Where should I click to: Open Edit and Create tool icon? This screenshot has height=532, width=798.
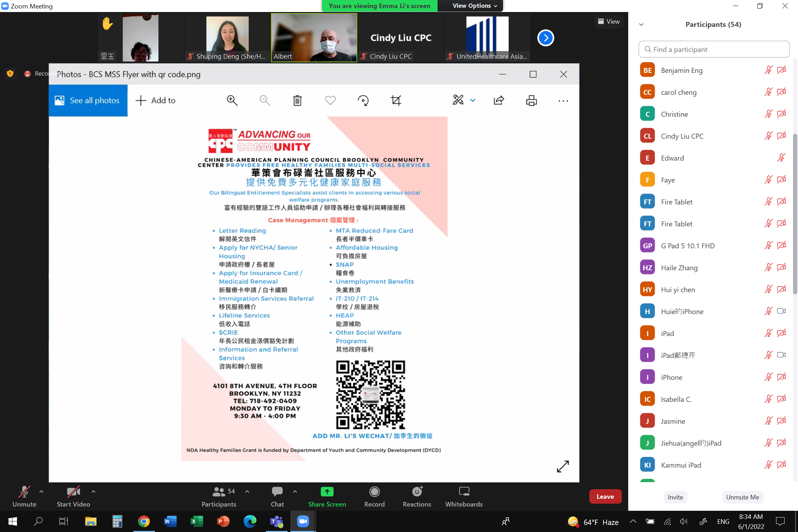(458, 100)
